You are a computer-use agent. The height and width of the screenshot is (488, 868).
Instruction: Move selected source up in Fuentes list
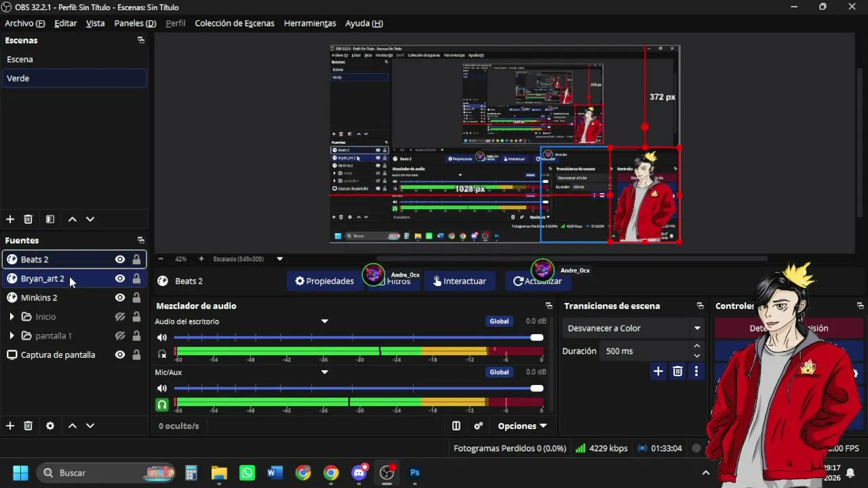pos(72,426)
